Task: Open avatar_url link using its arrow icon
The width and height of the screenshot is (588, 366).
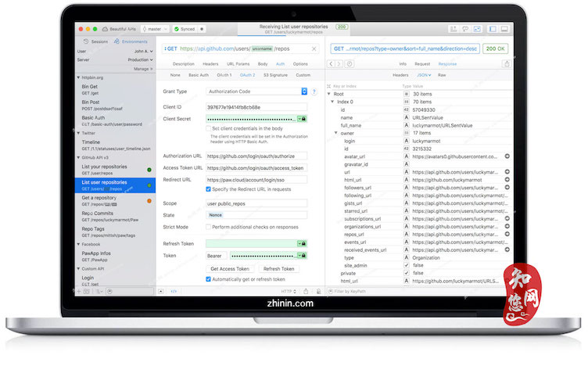Action: pyautogui.click(x=507, y=156)
